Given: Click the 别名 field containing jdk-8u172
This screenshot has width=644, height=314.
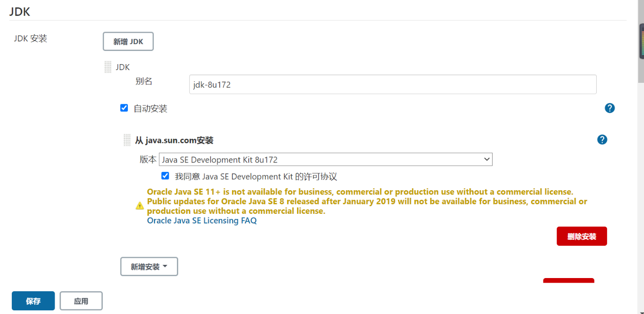Looking at the screenshot, I should (x=393, y=84).
